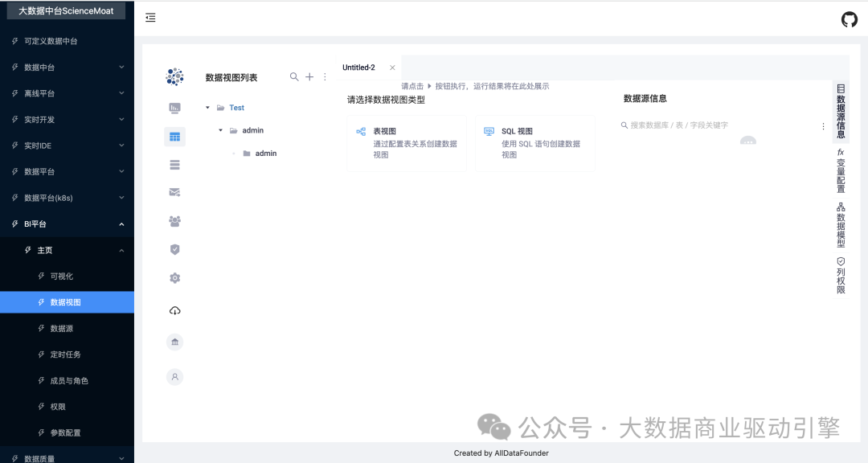Choose the SQL 视图 view type card
This screenshot has height=463, width=868.
click(x=534, y=143)
